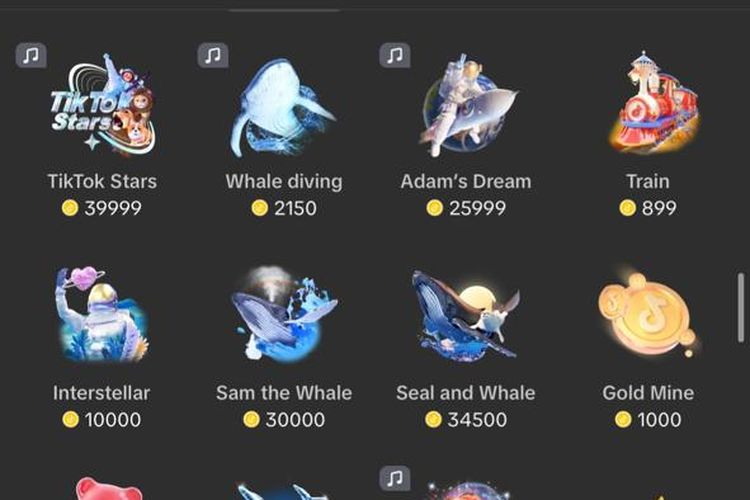Select the Seal and Whale gift
This screenshot has width=750, height=500.
(466, 315)
